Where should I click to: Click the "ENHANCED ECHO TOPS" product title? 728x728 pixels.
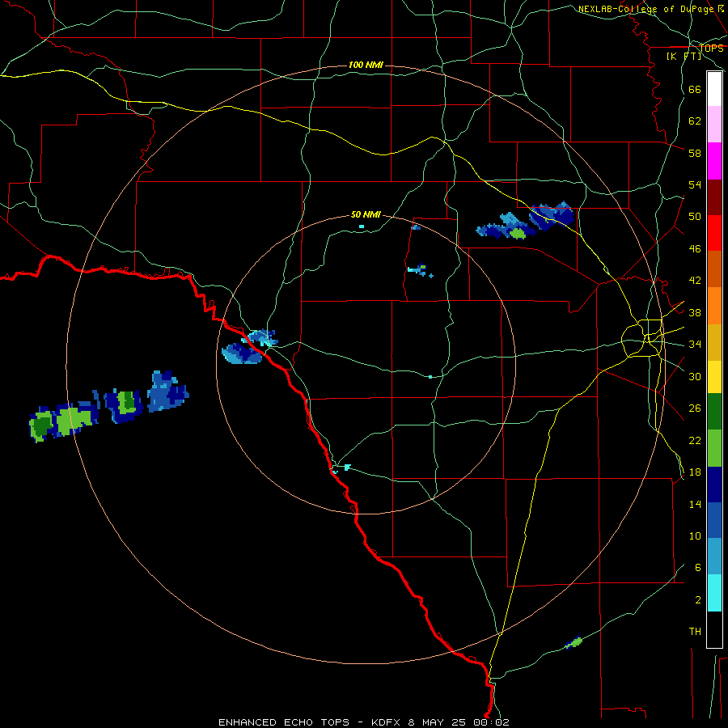point(284,722)
